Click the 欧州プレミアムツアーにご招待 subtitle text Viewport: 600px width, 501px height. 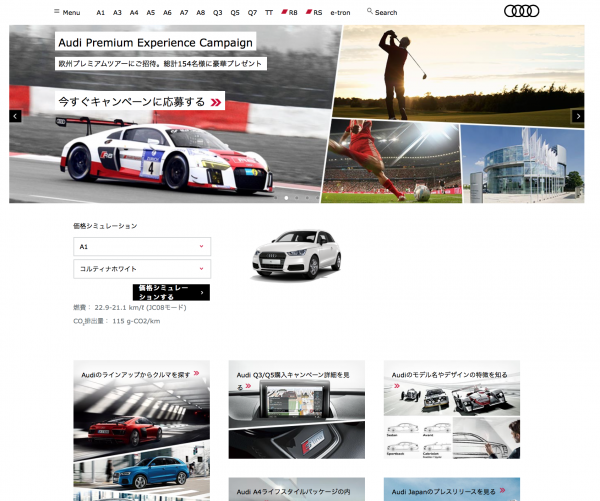(x=160, y=64)
